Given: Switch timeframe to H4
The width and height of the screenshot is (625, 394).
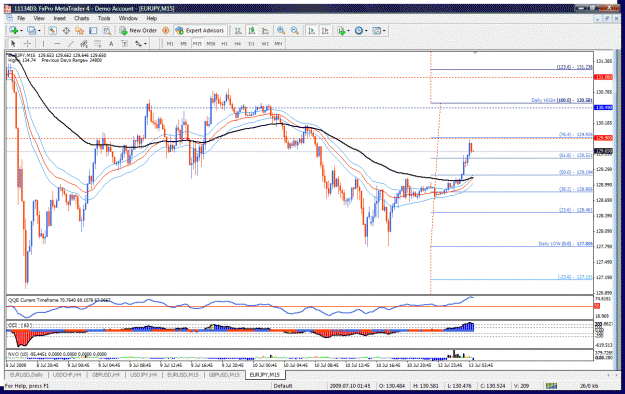Looking at the screenshot, I should (238, 43).
